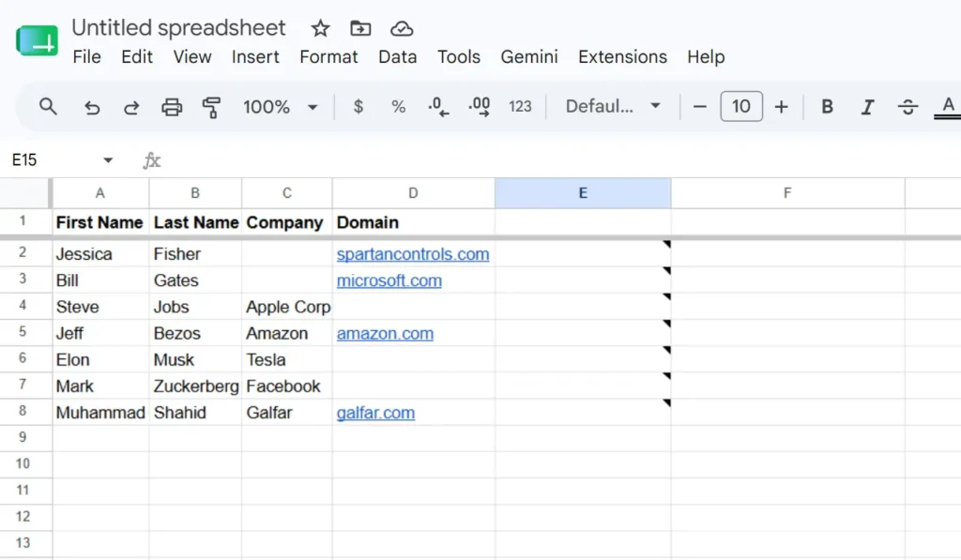This screenshot has height=560, width=961.
Task: Format as percent
Action: click(x=398, y=107)
